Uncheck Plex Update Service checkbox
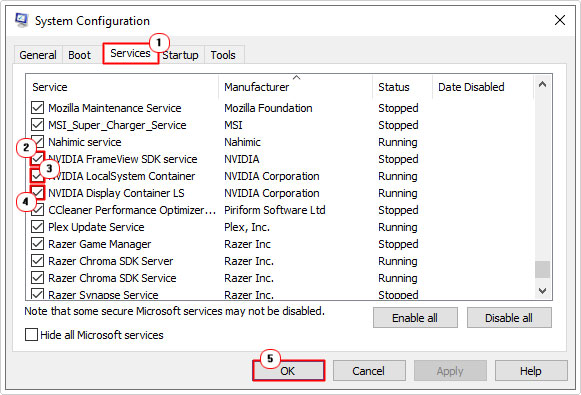Image resolution: width=581 pixels, height=395 pixels. 37,227
